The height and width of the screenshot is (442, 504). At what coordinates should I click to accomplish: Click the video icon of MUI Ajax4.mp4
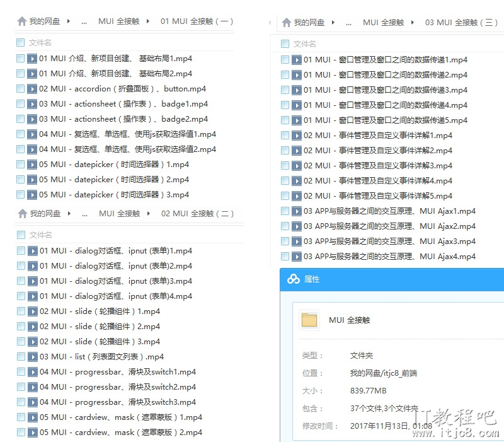[x=296, y=257]
